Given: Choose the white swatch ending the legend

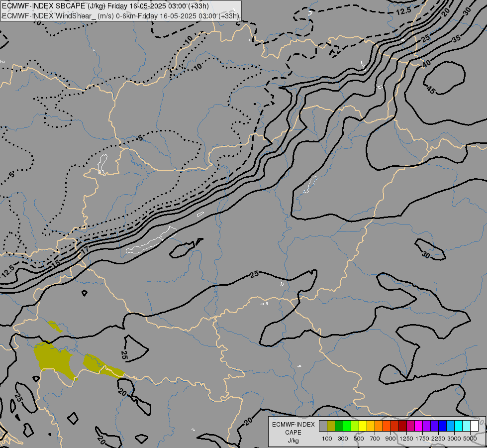Looking at the screenshot, I should pyautogui.click(x=474, y=426).
